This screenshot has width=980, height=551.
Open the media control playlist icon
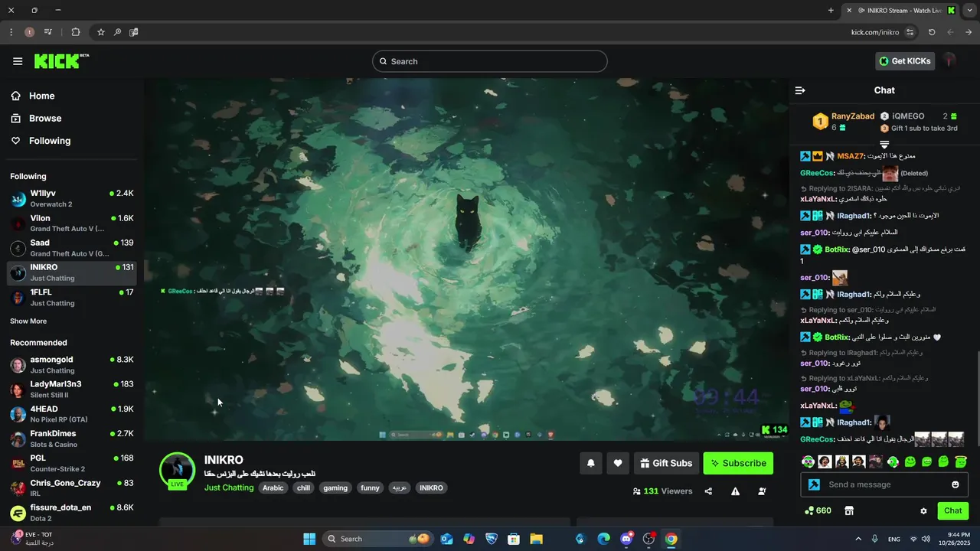pyautogui.click(x=48, y=32)
